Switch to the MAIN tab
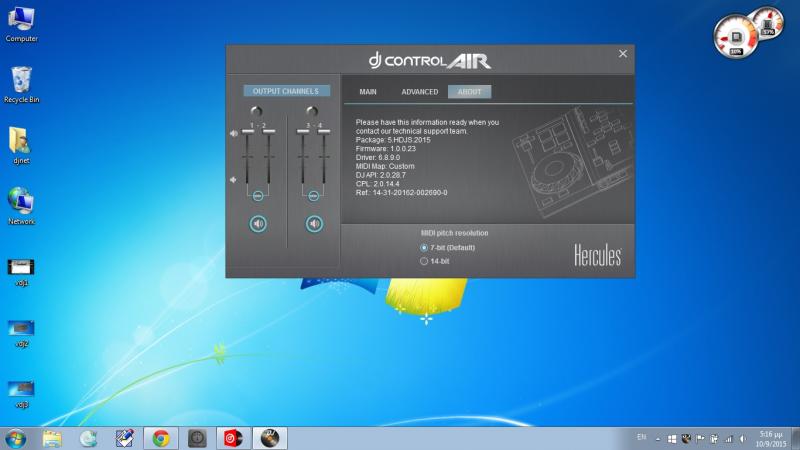800x450 pixels. pos(368,92)
